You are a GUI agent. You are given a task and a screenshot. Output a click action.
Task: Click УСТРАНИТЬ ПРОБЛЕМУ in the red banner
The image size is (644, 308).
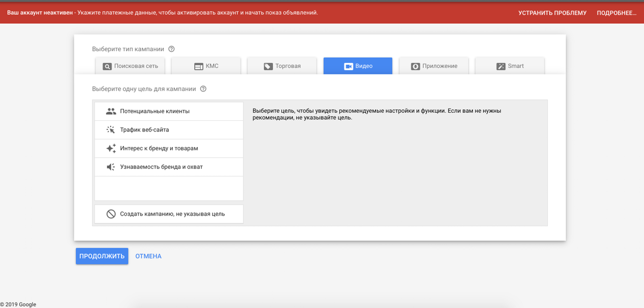coord(552,13)
